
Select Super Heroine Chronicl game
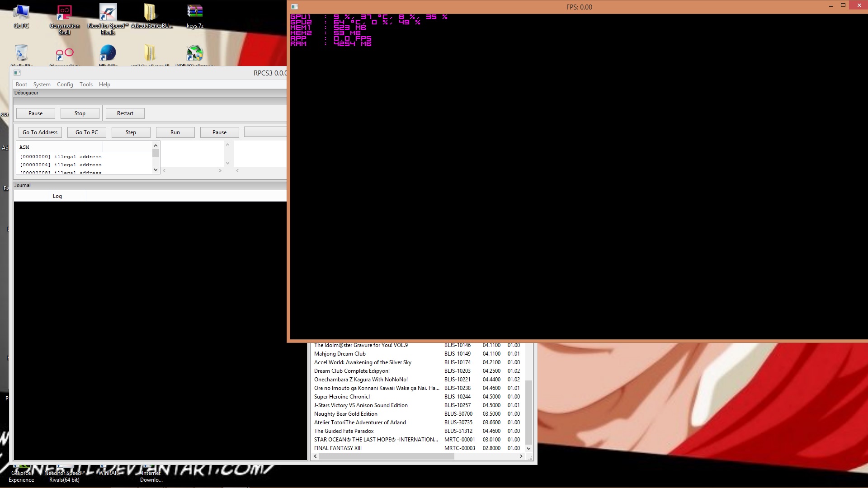(x=417, y=397)
